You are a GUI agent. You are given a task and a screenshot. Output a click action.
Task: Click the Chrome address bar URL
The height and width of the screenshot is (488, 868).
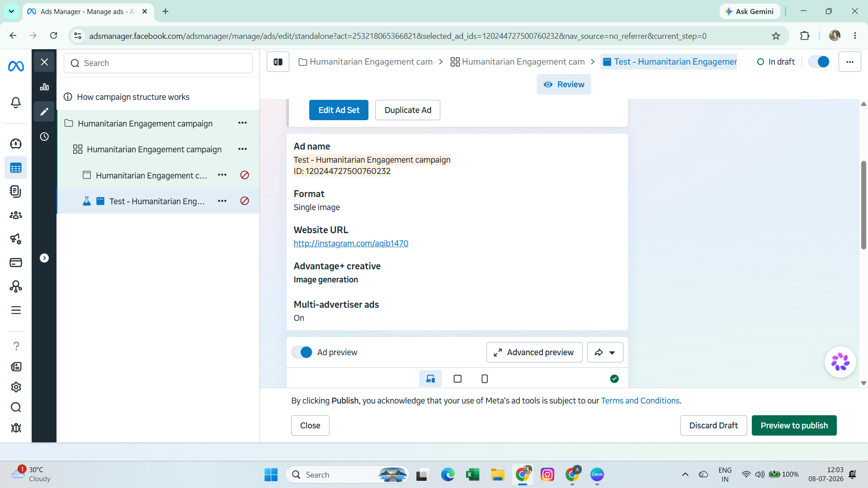coord(398,36)
